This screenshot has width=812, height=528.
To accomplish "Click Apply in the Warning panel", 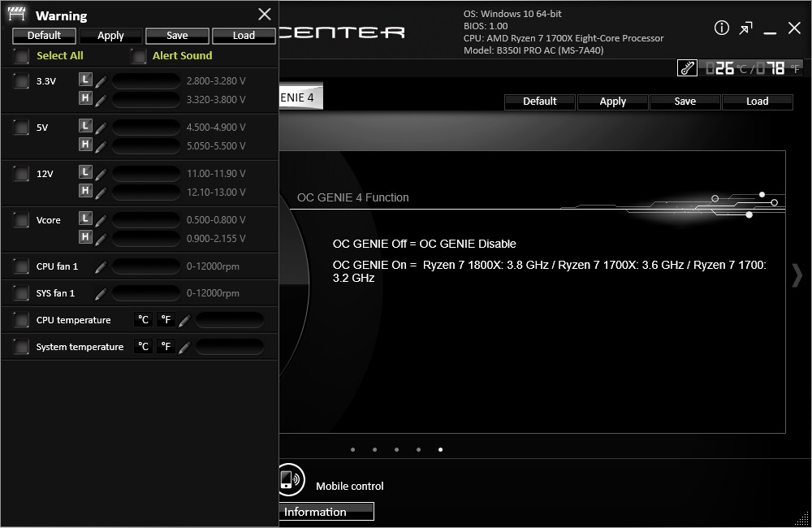I will click(x=110, y=36).
